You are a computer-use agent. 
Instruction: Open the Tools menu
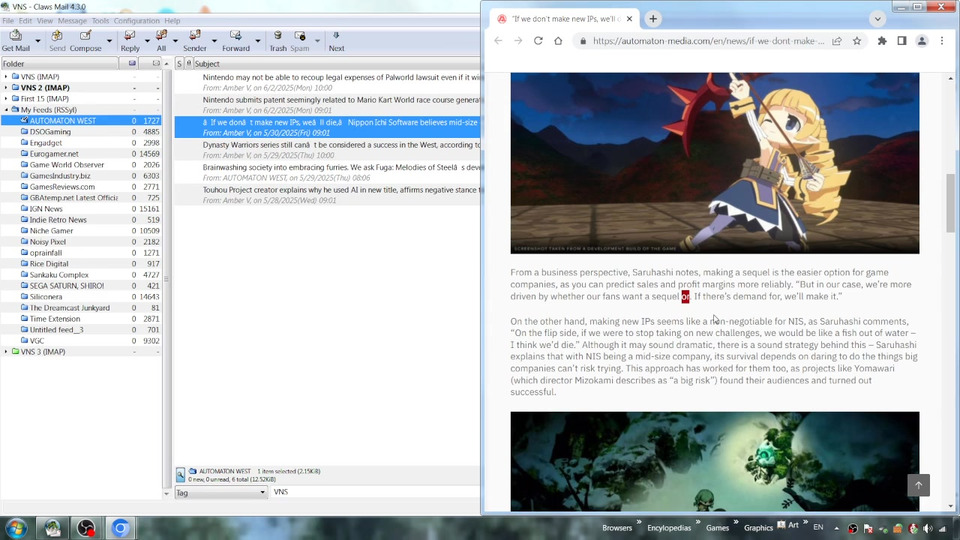click(100, 21)
